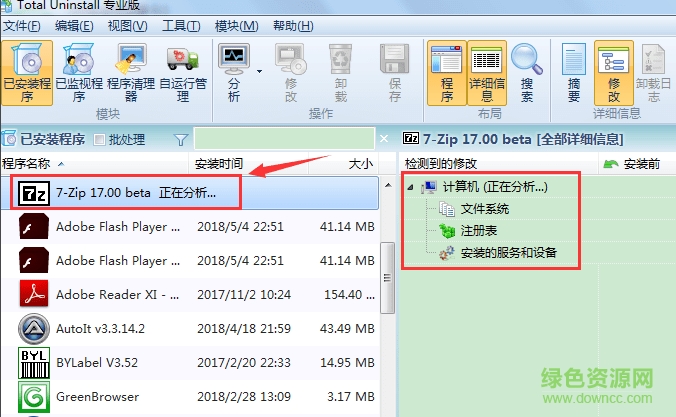This screenshot has height=417, width=676.
Task: Sort by the 安装时间 column header
Action: point(218,163)
